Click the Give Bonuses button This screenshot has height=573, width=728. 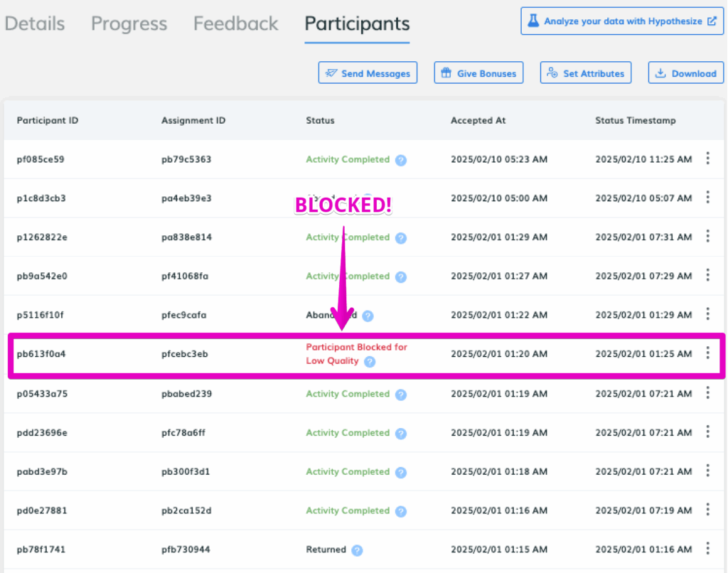(478, 73)
